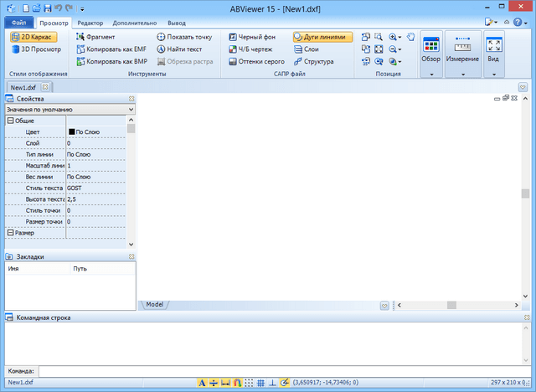
Task: Open the Вывод ribbon tab
Action: tap(178, 23)
